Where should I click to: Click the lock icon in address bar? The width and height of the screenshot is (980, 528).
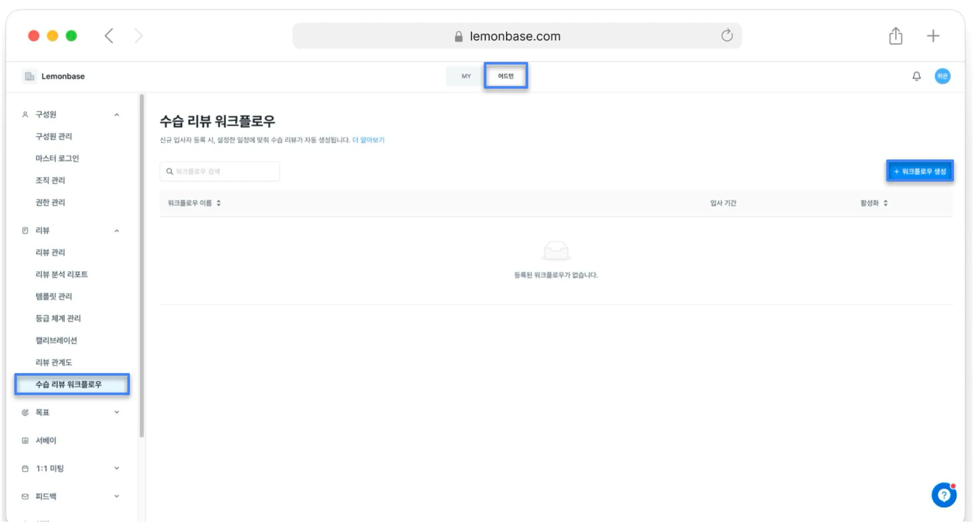tap(458, 36)
